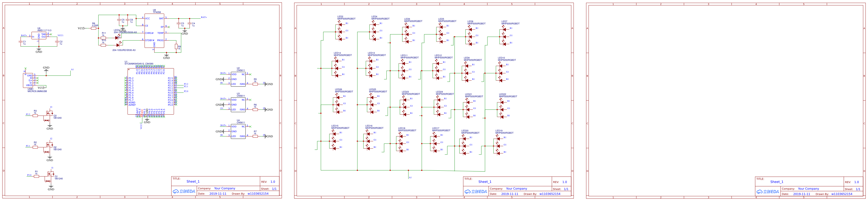The width and height of the screenshot is (868, 201).
Task: Select the R9 resistor at PROG pin
Action: pos(176,46)
